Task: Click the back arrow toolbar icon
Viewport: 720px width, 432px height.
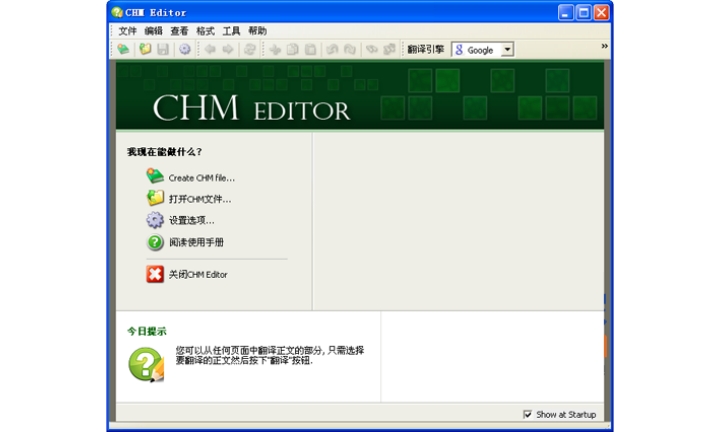Action: 210,49
